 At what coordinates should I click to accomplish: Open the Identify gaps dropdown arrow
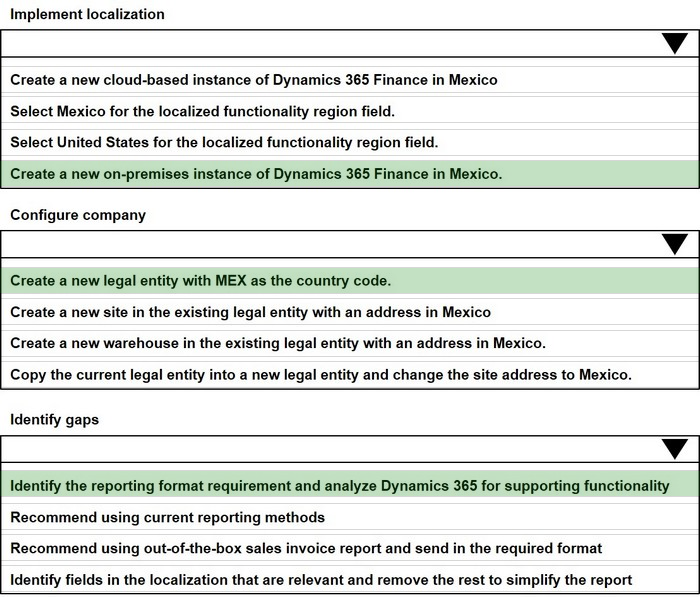[675, 449]
